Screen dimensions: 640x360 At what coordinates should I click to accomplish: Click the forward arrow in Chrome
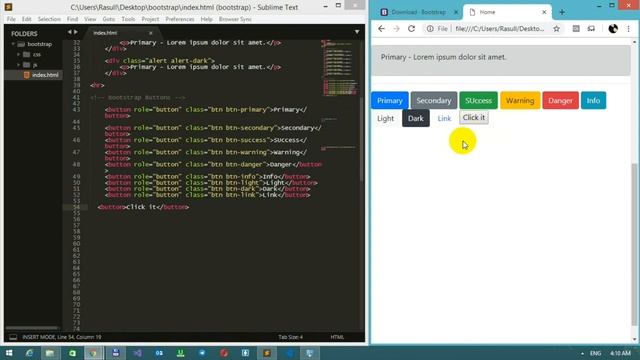point(396,29)
